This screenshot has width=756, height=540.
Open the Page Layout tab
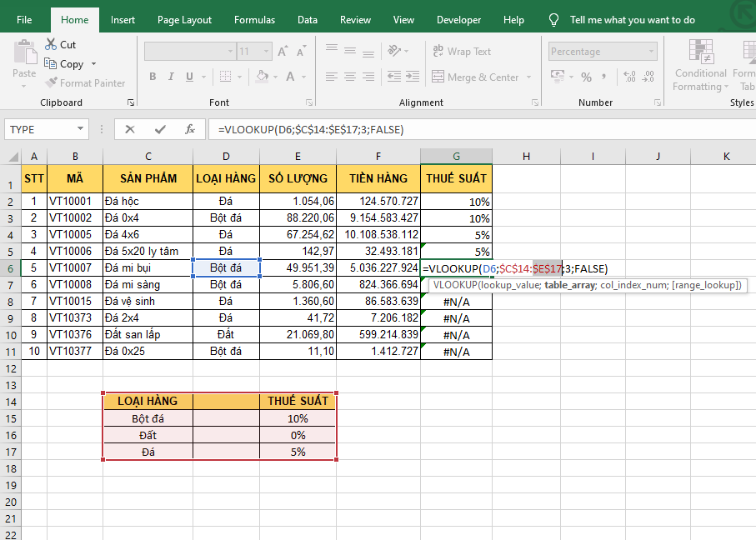point(184,20)
